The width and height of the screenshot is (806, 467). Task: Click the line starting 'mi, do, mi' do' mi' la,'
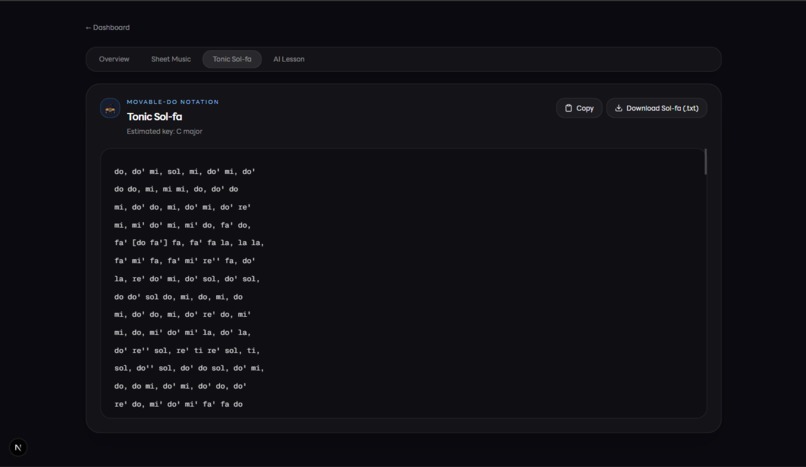pos(182,332)
